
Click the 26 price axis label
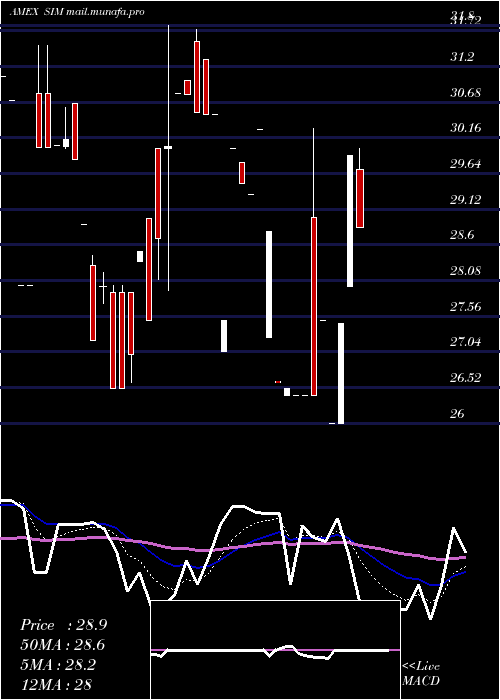pos(457,414)
